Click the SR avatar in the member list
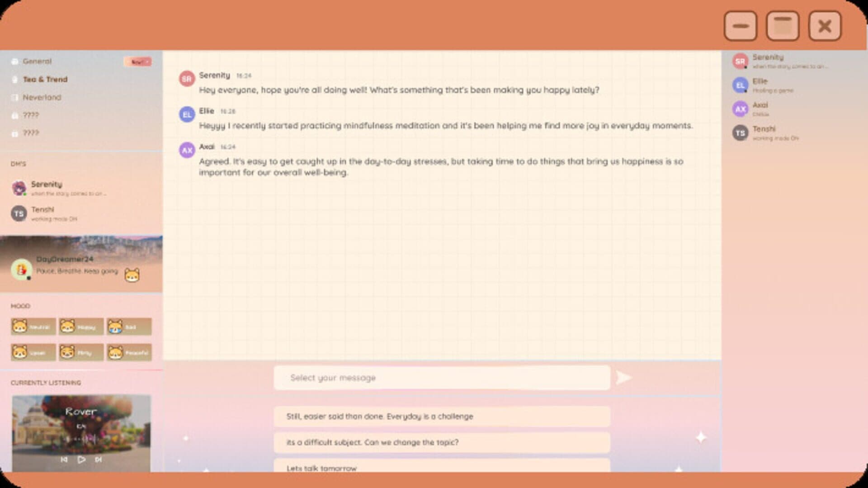The width and height of the screenshot is (868, 488). click(x=740, y=61)
